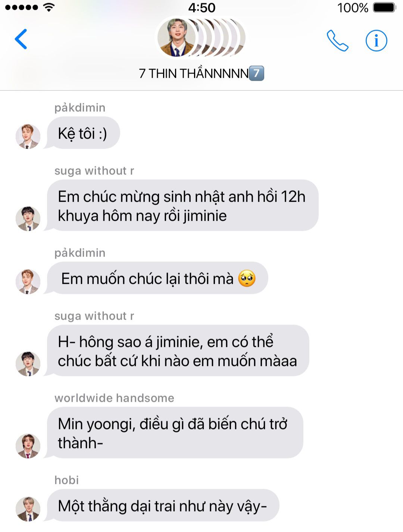Select the 'Min yoongi, điều gì' bubble
Viewport: 403px width, 532px height.
tap(174, 433)
